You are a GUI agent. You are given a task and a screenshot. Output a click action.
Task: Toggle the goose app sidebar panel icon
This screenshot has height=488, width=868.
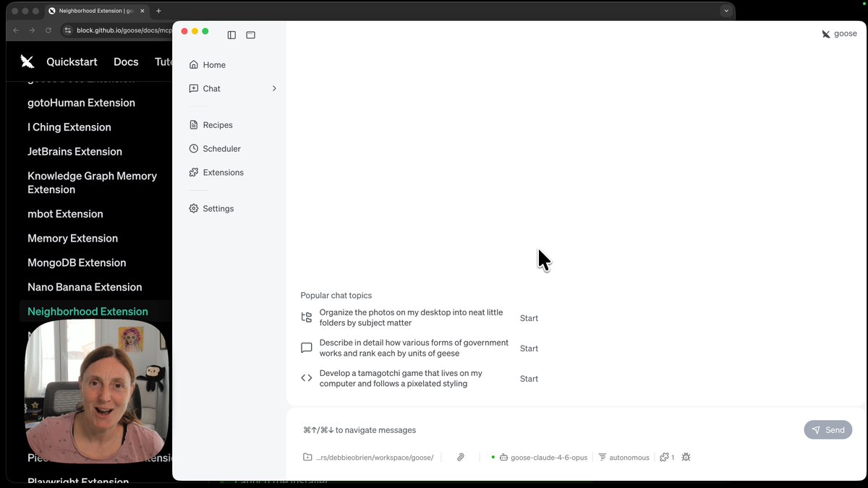coord(231,35)
